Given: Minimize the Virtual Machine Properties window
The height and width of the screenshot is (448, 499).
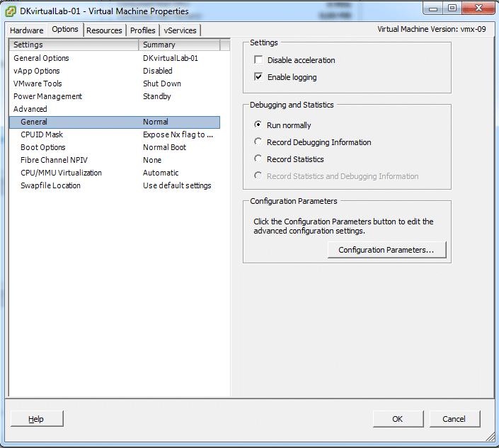Looking at the screenshot, I should pos(433,8).
